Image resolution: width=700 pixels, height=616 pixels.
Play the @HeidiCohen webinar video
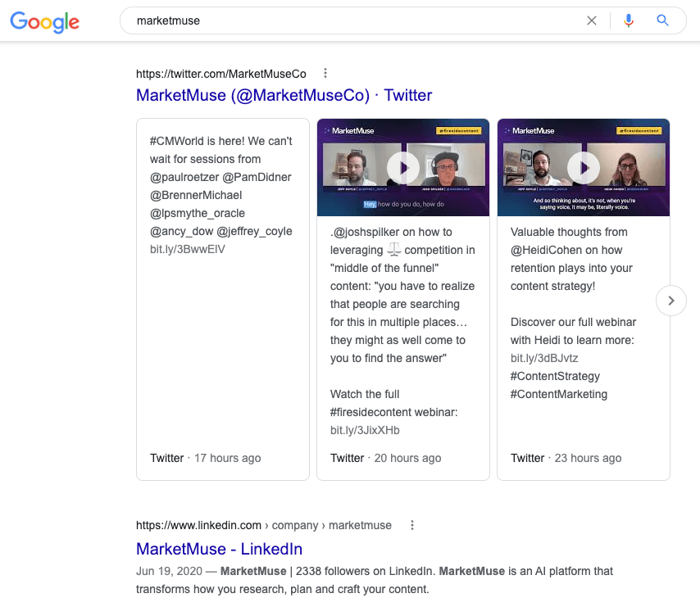[584, 168]
